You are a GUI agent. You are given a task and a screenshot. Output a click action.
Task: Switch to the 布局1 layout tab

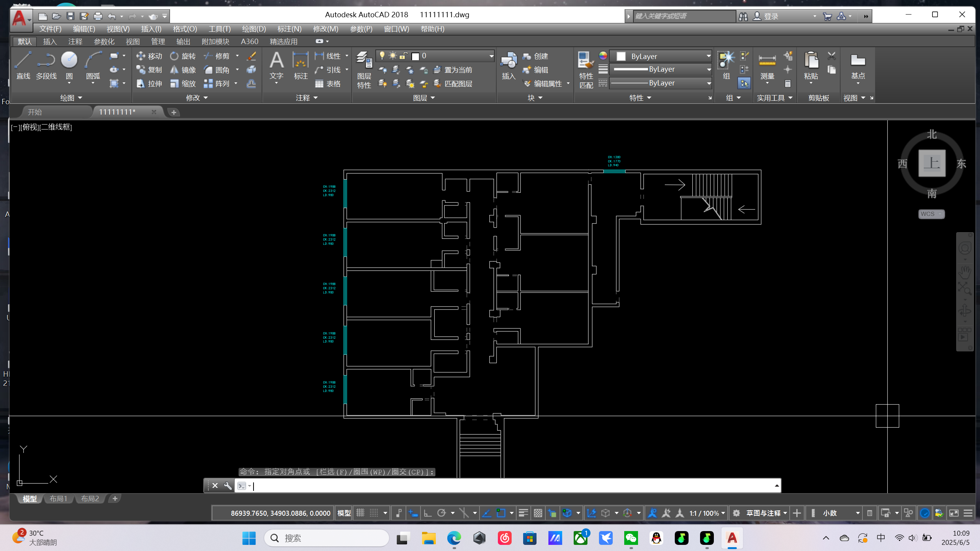click(x=58, y=499)
